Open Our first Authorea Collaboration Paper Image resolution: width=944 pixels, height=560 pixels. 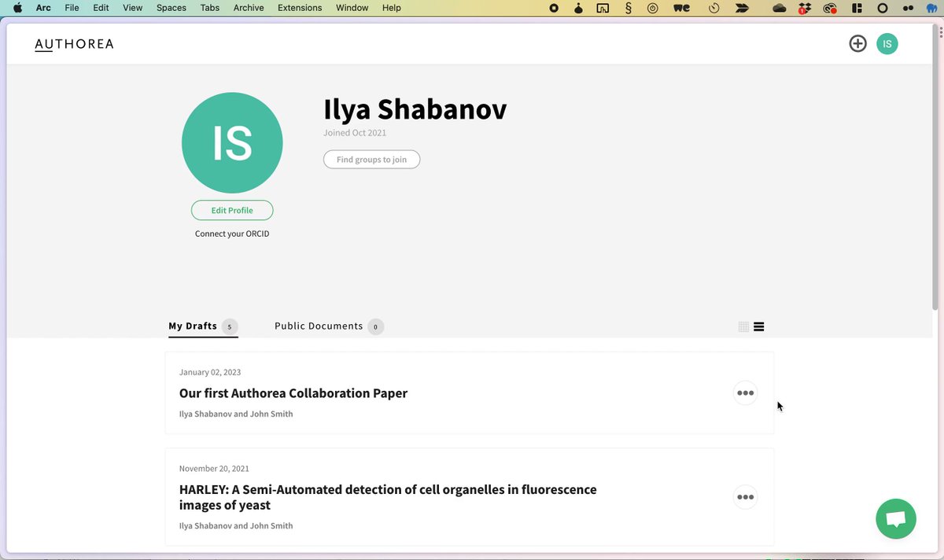[x=293, y=393]
